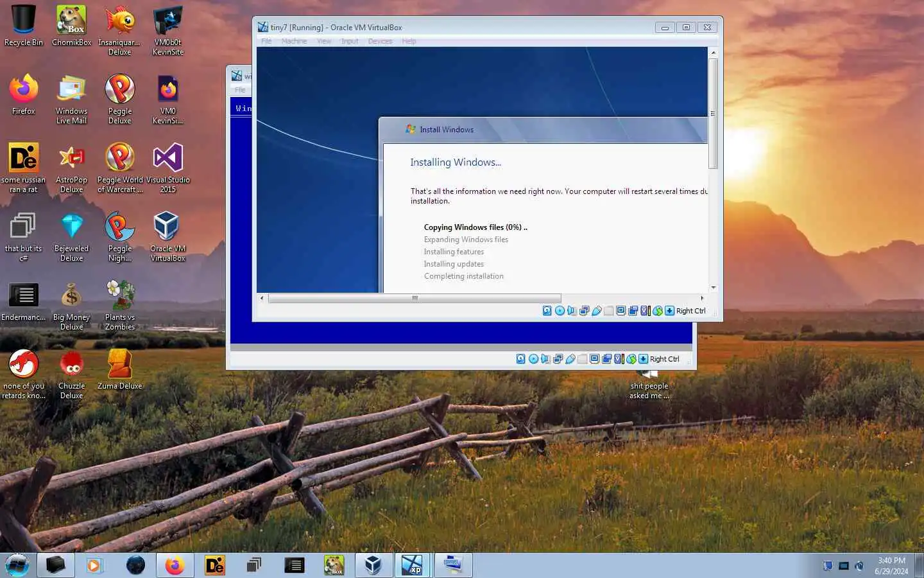
Task: Click VirtualBox cube button on the taskbar
Action: tap(373, 565)
